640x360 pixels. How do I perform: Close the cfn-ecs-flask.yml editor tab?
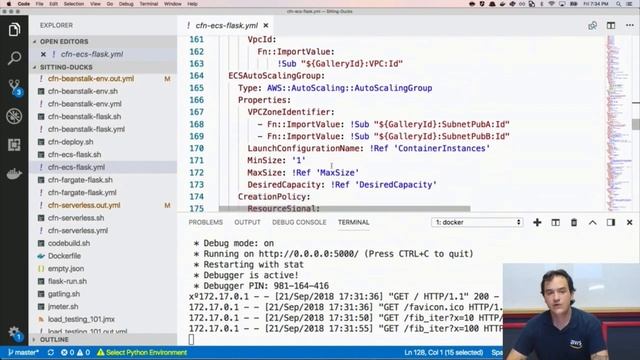coord(266,25)
